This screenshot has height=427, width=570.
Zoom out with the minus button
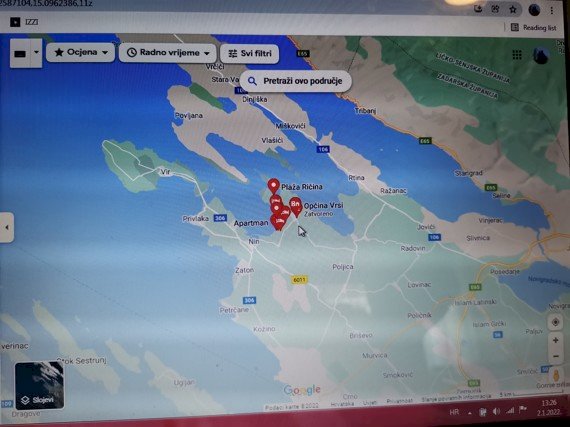pyautogui.click(x=555, y=356)
